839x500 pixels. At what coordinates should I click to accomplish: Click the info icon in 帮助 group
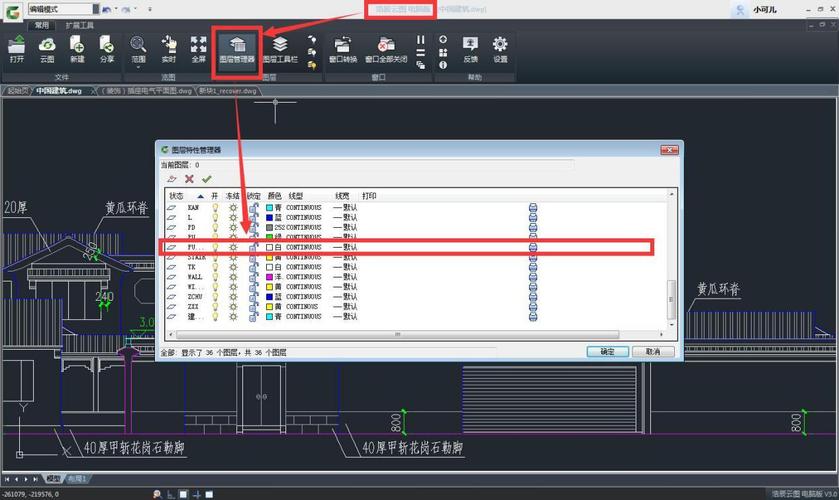coord(443,65)
